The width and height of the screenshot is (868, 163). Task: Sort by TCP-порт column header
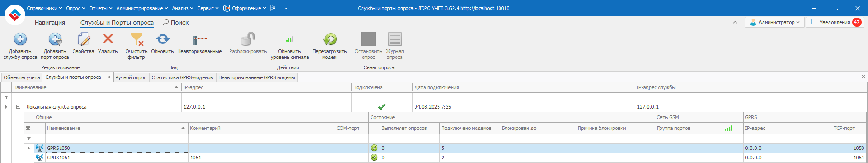point(849,128)
